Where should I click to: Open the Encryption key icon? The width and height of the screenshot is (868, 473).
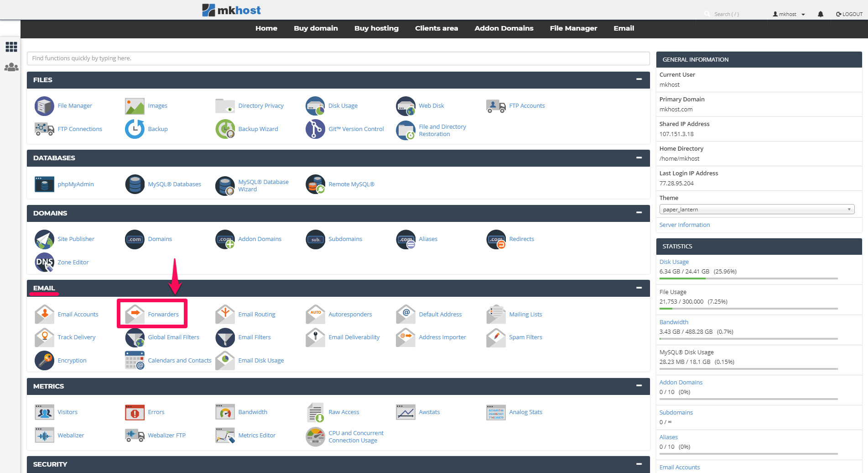point(44,360)
